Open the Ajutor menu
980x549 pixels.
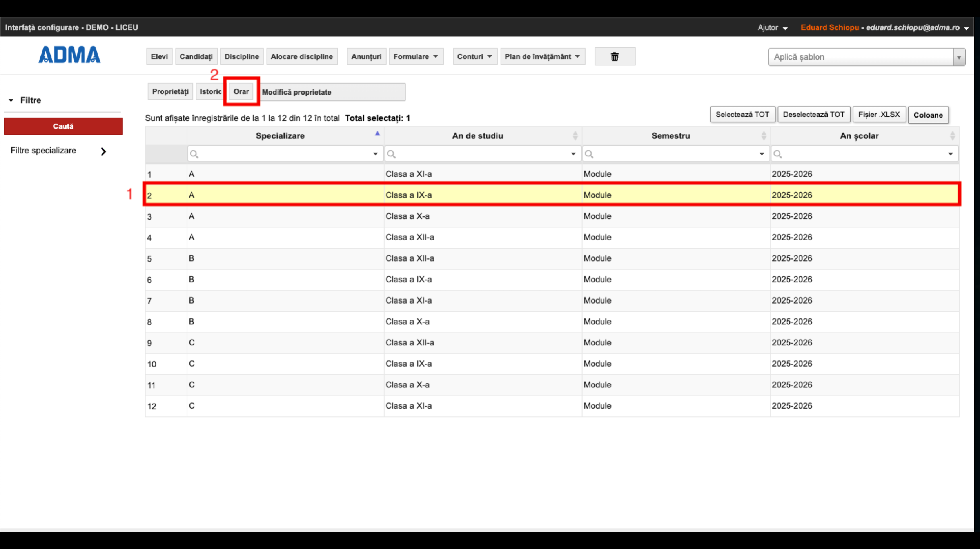772,28
